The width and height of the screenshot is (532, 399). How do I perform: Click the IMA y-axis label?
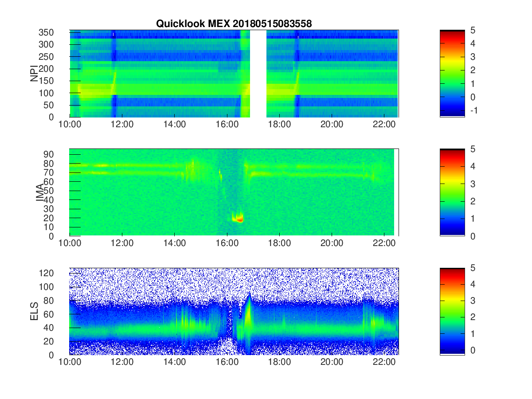click(x=40, y=193)
